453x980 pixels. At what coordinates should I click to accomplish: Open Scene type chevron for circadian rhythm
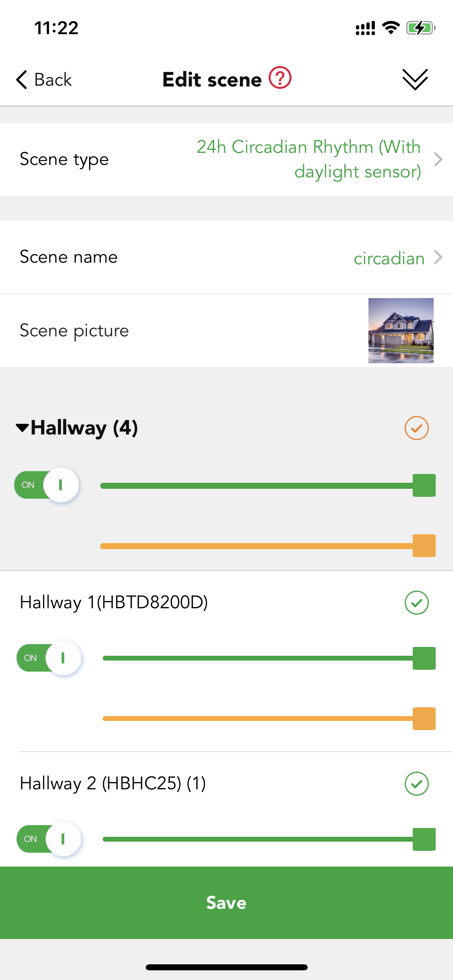click(439, 159)
